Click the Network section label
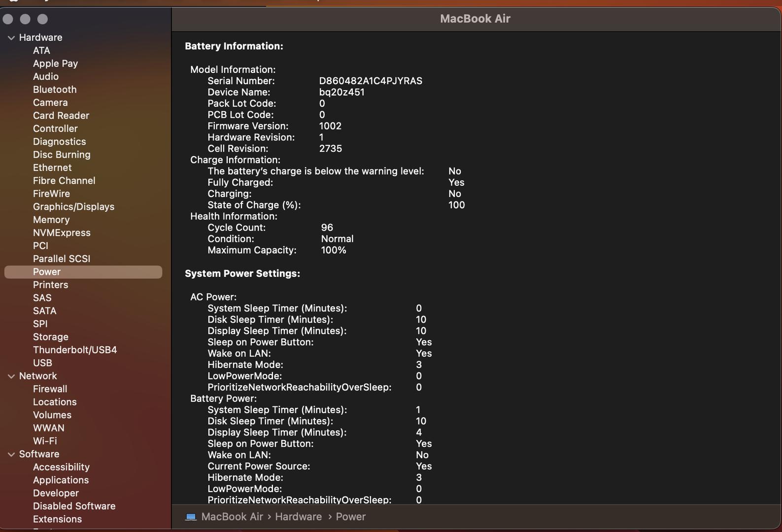Screen dimensions: 782x532 [38, 376]
